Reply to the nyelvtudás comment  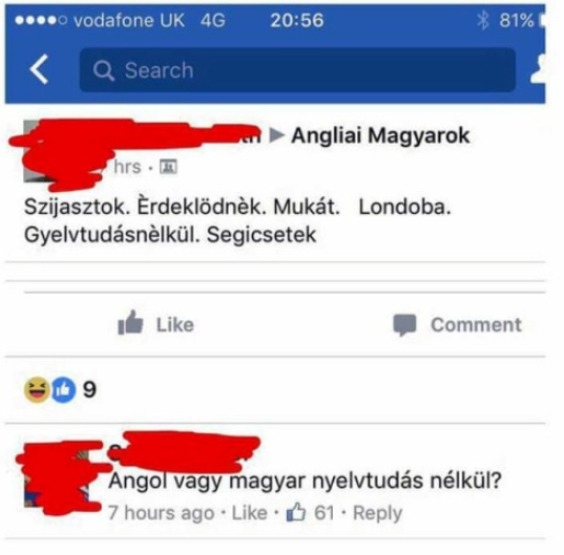378,513
